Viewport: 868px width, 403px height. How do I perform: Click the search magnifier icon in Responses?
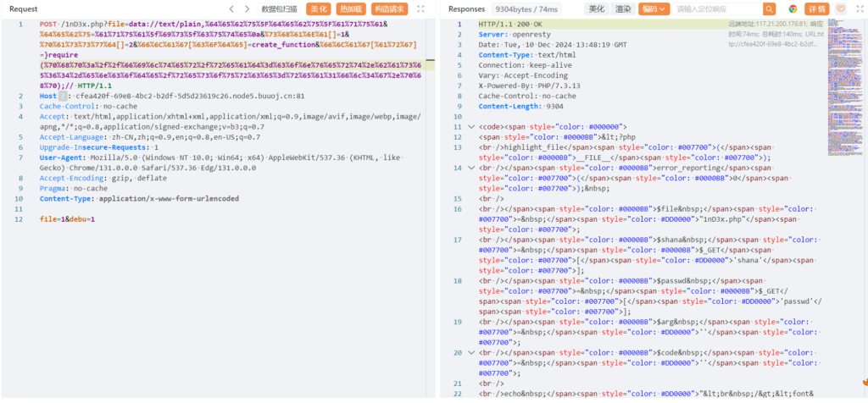coord(770,8)
